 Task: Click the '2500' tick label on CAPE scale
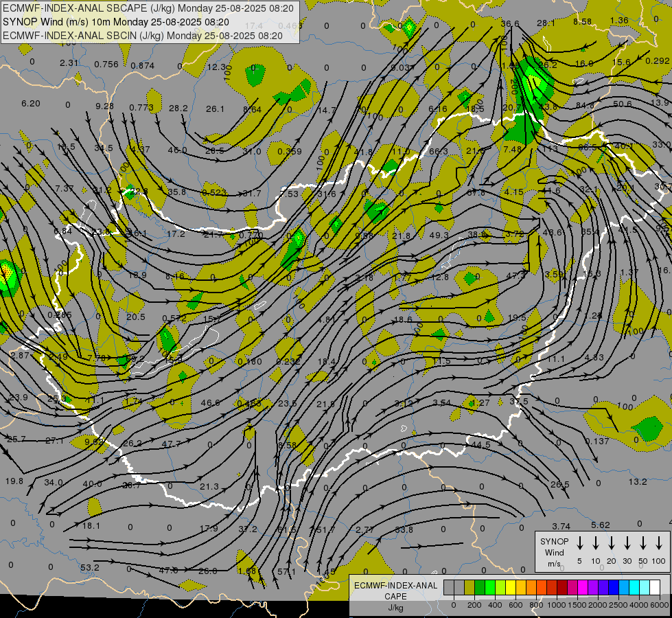[x=618, y=605]
